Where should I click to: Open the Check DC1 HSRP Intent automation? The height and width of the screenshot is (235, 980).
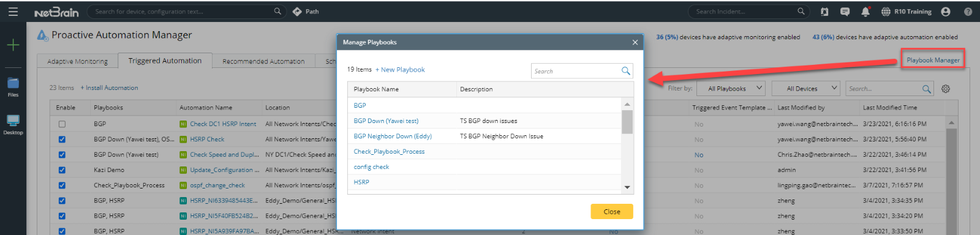[x=223, y=124]
